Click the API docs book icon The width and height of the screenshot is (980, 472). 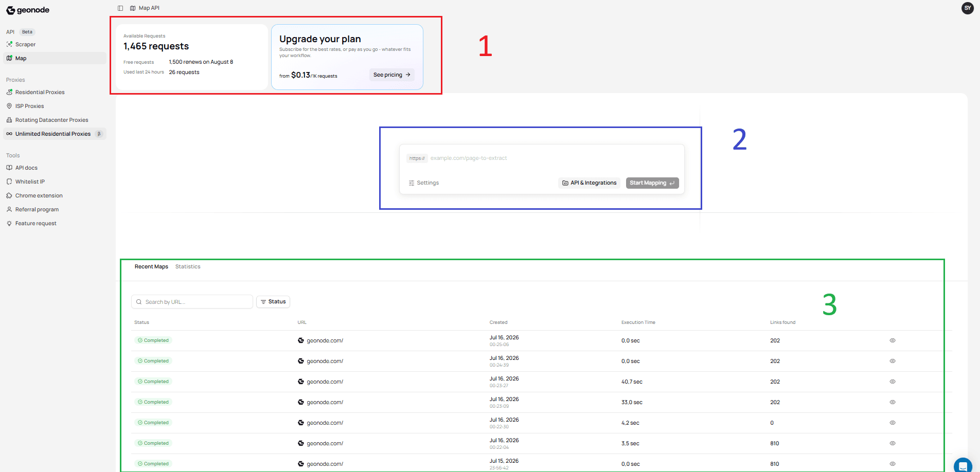tap(9, 168)
